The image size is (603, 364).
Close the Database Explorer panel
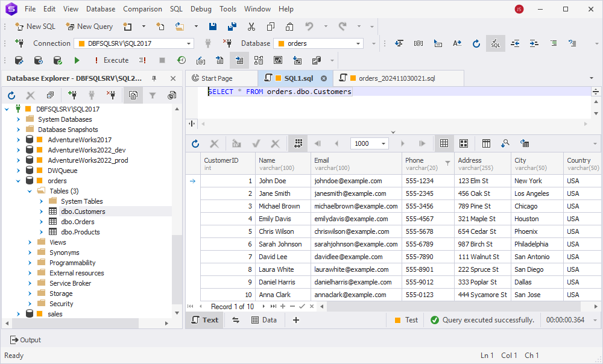coord(173,78)
